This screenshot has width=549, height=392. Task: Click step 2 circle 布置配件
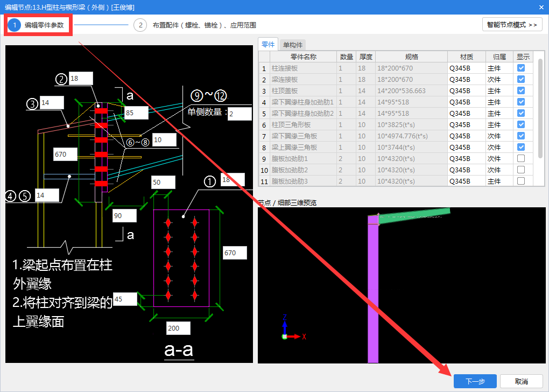tap(140, 25)
